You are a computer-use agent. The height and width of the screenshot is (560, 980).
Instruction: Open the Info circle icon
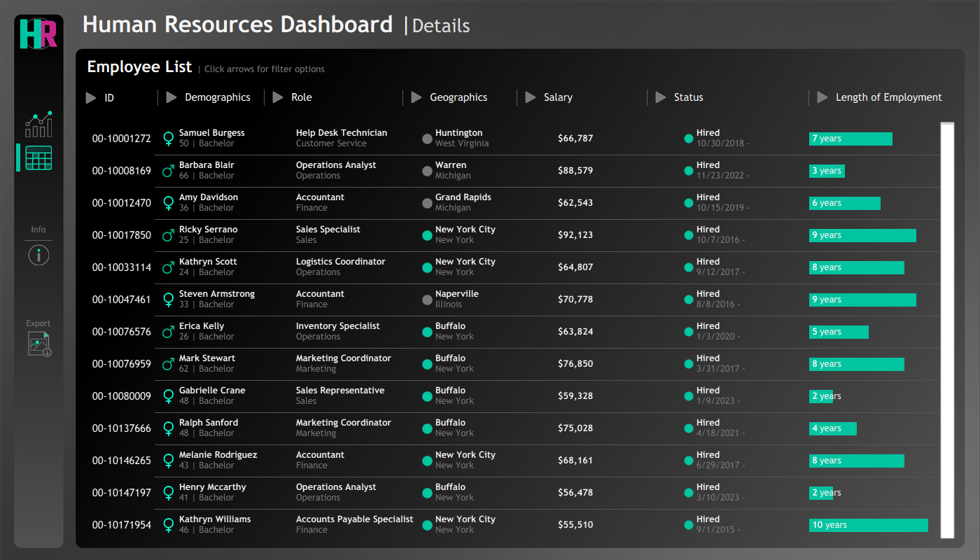point(38,255)
